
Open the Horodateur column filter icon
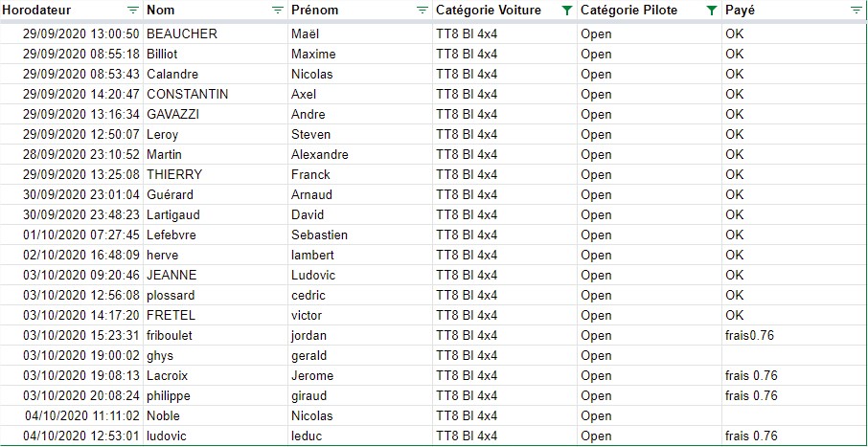point(133,10)
